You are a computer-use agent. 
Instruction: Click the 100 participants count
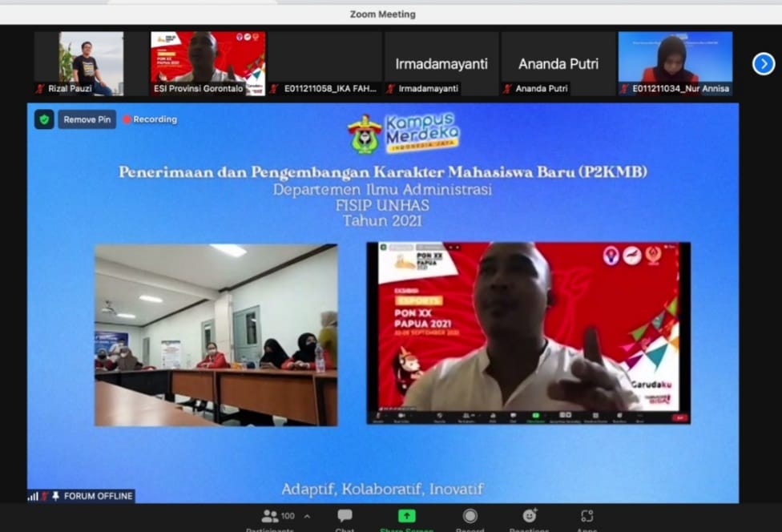[288, 516]
